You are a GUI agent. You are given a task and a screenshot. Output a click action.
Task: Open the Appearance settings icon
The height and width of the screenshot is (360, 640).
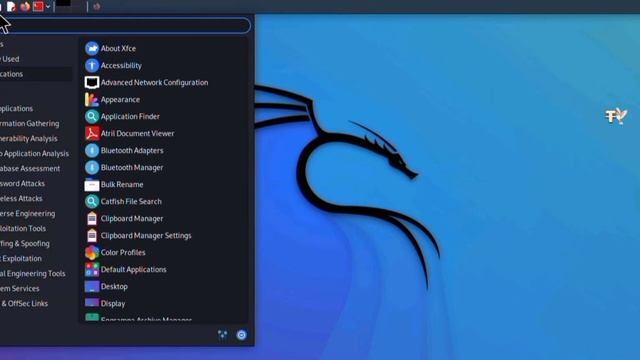coord(92,100)
